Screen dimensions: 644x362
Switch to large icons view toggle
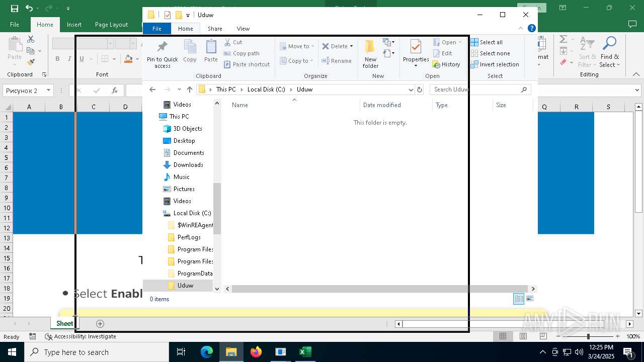[x=529, y=299]
